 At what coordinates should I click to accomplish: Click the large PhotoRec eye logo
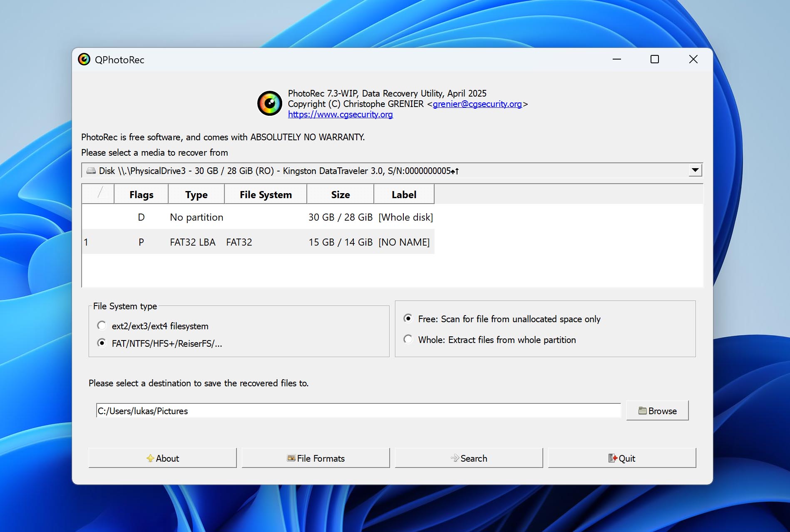(x=270, y=103)
